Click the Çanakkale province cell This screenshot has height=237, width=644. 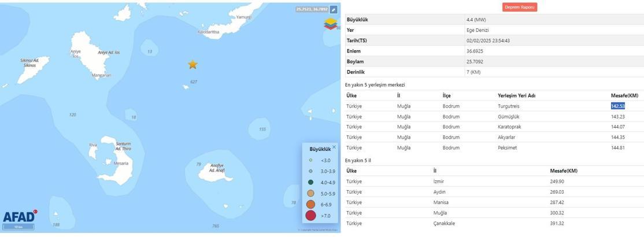(444, 224)
